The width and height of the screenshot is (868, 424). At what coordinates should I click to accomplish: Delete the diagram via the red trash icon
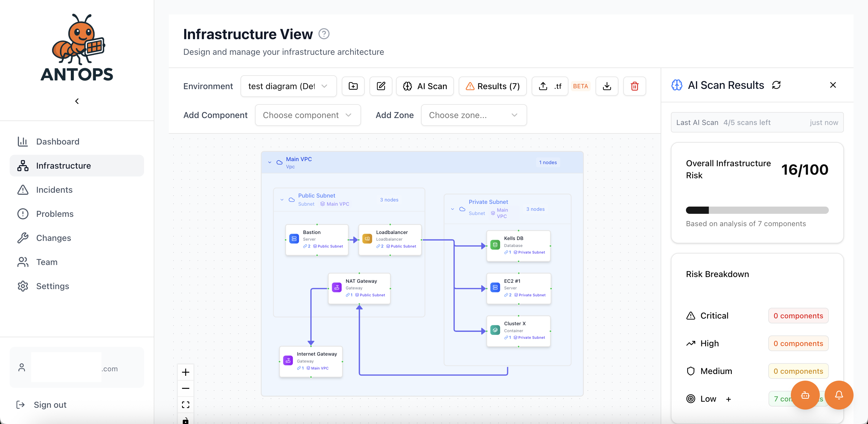pyautogui.click(x=634, y=86)
